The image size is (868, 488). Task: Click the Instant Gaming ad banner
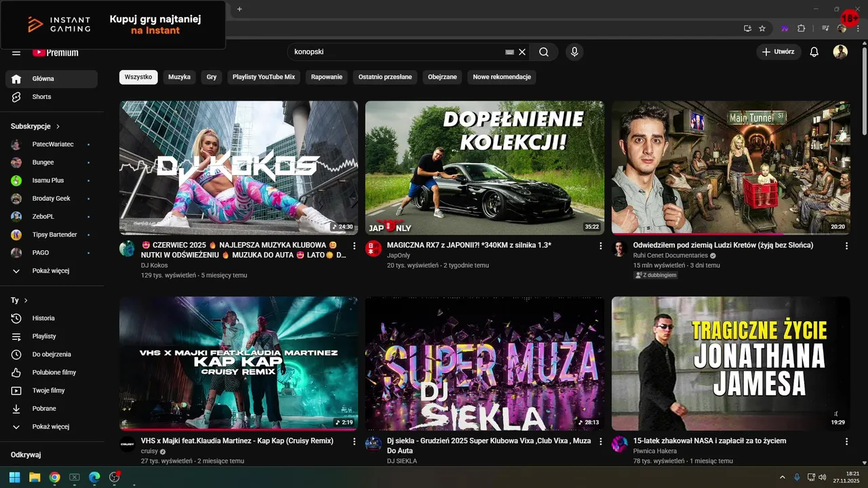pos(113,25)
